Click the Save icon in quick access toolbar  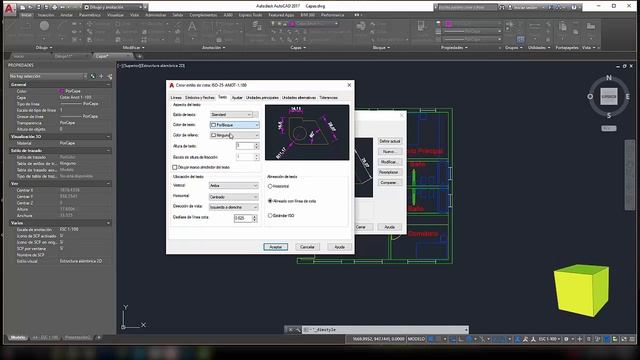click(38, 7)
